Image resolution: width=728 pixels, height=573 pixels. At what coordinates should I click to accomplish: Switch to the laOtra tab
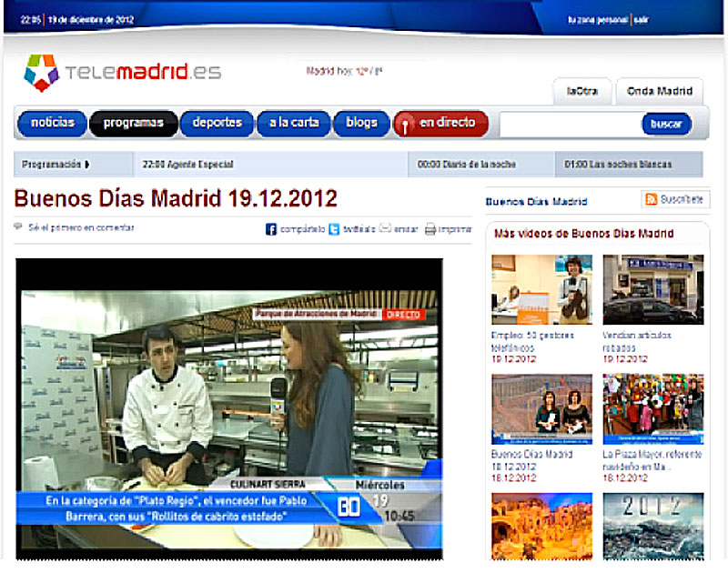click(581, 91)
